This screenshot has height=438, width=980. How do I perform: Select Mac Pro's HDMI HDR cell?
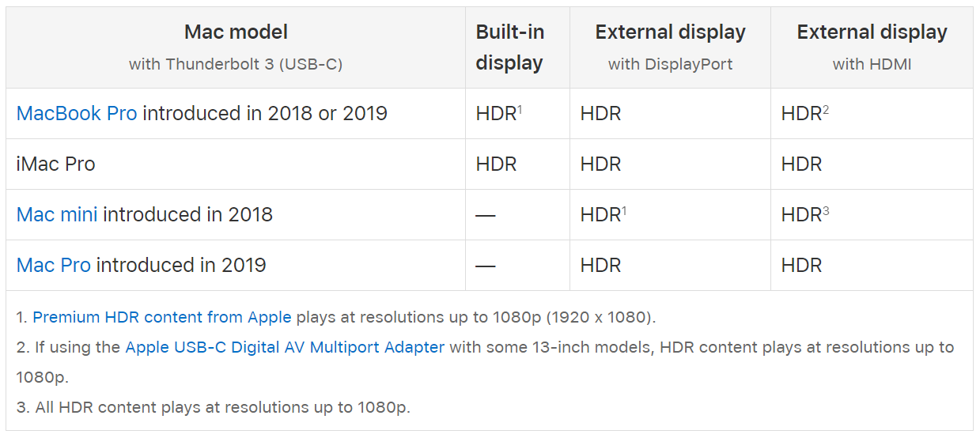tap(801, 265)
